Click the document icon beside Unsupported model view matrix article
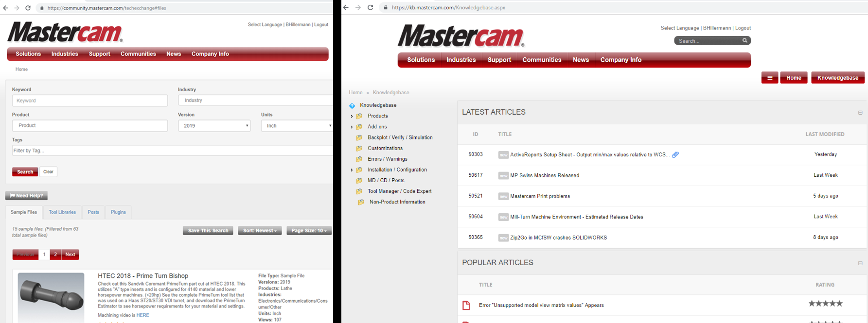The image size is (868, 323). coord(466,306)
